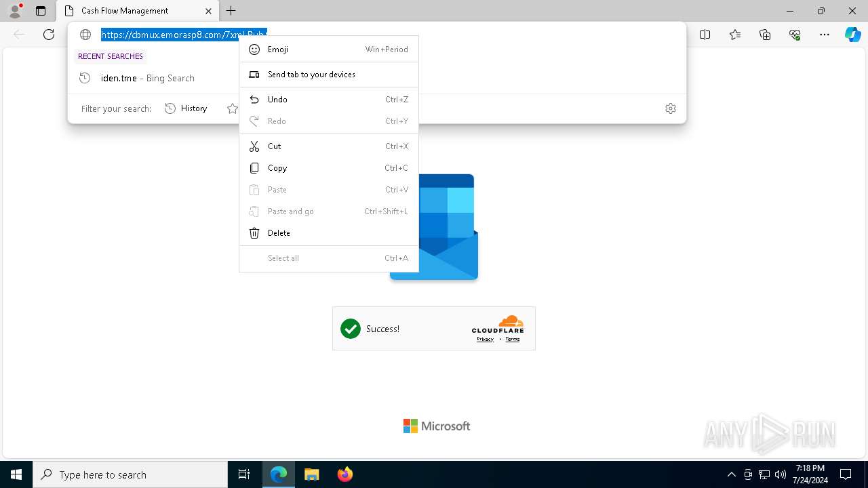The image size is (868, 488).
Task: Click the RECENT SEARCHES label
Action: (111, 56)
